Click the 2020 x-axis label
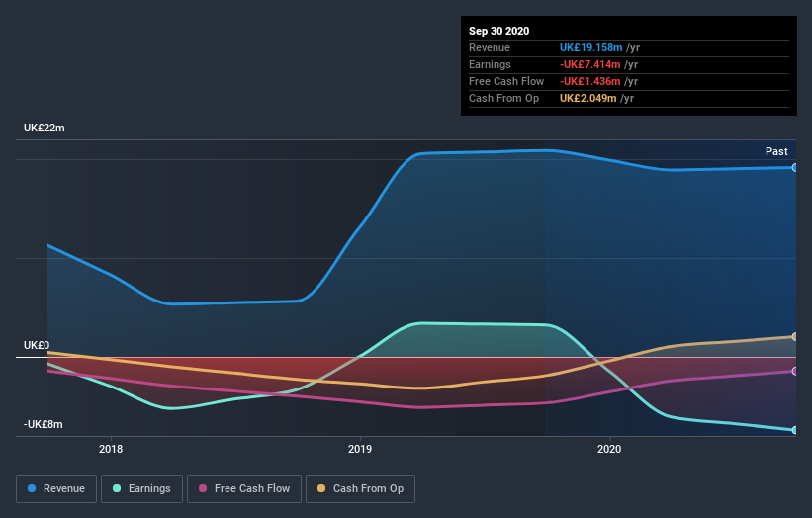812x518 pixels. coord(609,449)
